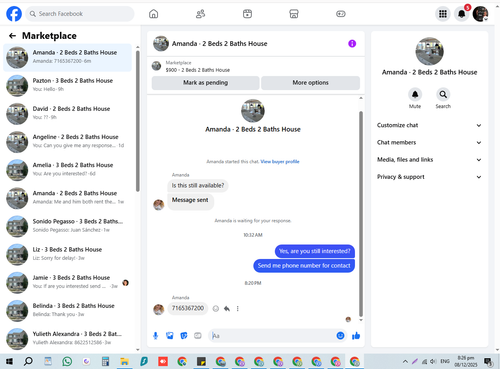
Task: Choose a GIF icon
Action: click(x=198, y=336)
